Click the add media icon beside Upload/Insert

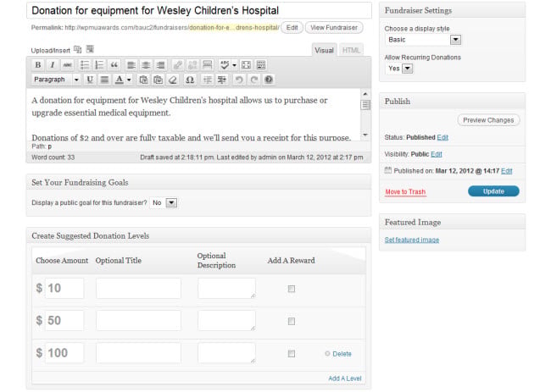tap(90, 49)
